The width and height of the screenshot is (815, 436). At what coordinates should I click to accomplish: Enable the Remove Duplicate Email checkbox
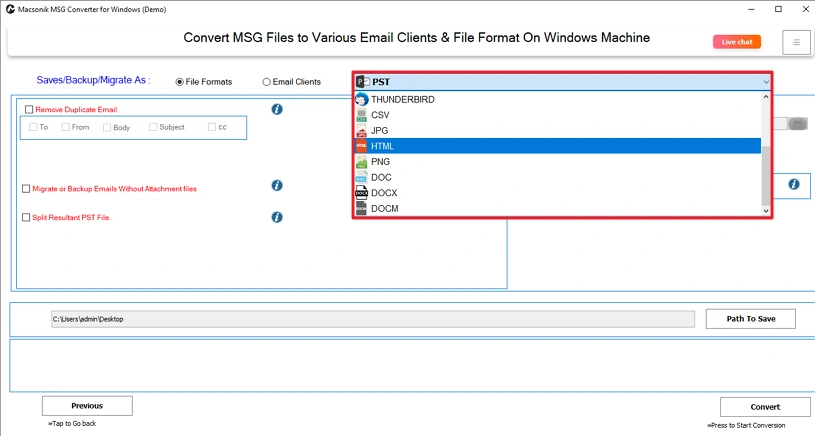29,110
